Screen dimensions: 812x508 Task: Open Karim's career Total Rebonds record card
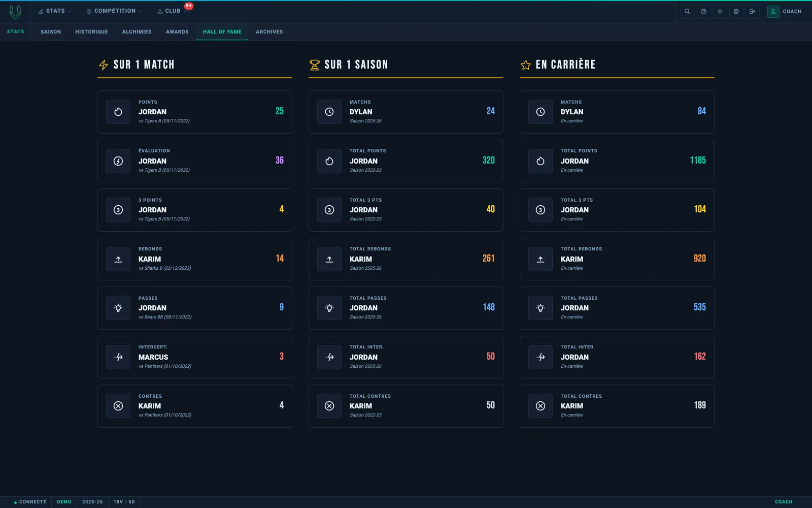(617, 259)
